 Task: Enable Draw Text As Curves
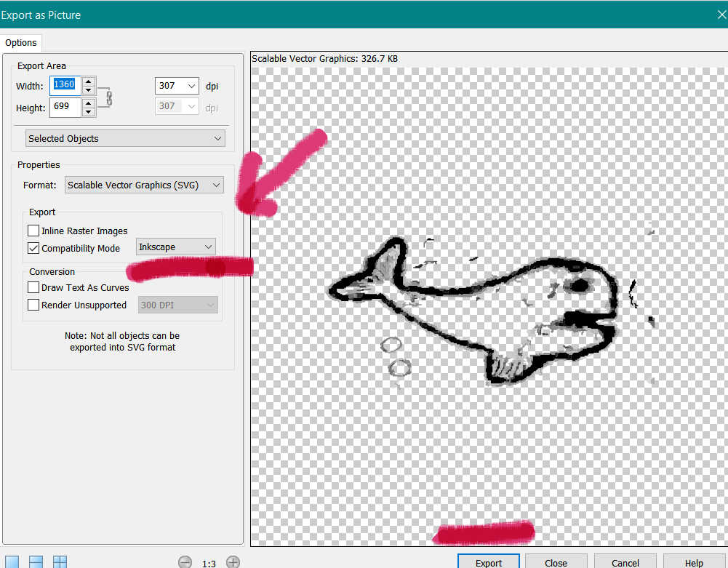tap(32, 287)
